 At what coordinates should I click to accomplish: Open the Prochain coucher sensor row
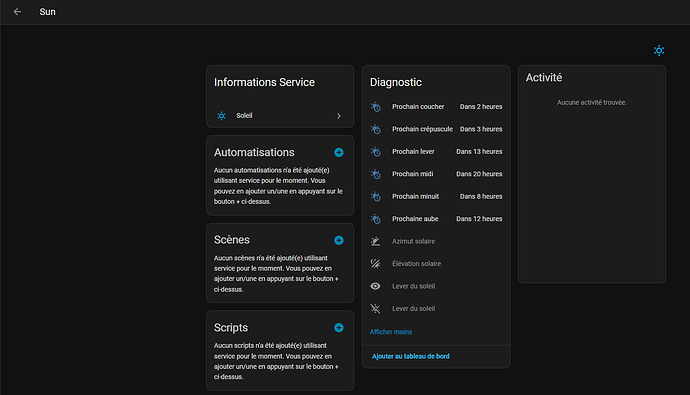[x=436, y=107]
